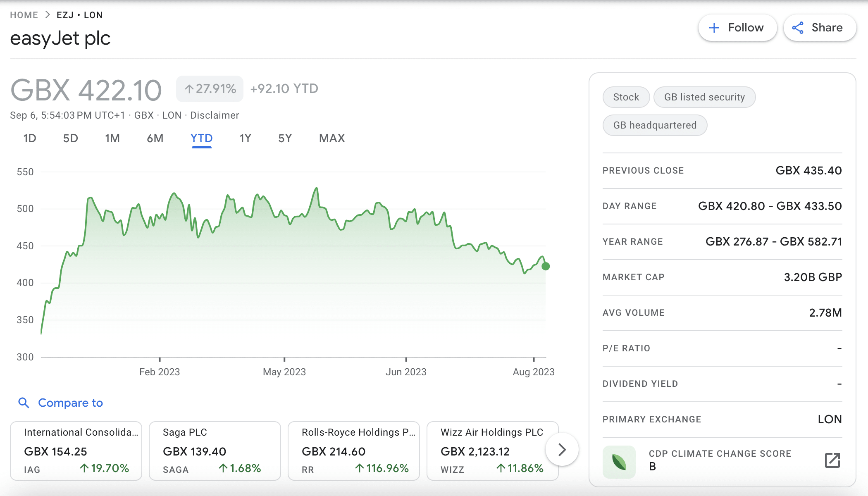Viewport: 868px width, 496px height.
Task: Click the YEAR RANGE value GBX 276.87 - GBX 582.71
Action: (774, 241)
